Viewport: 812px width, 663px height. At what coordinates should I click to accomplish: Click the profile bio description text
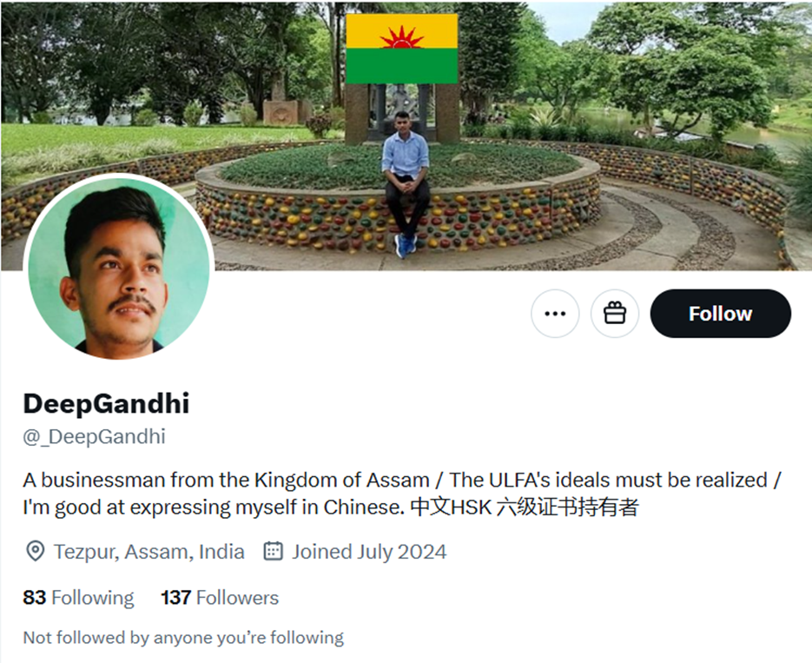click(x=402, y=494)
